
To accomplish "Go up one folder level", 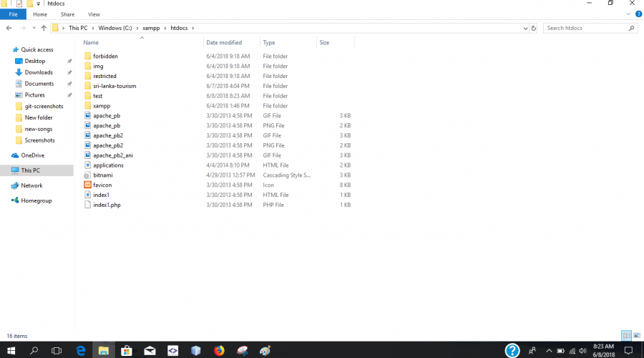I will (44, 28).
